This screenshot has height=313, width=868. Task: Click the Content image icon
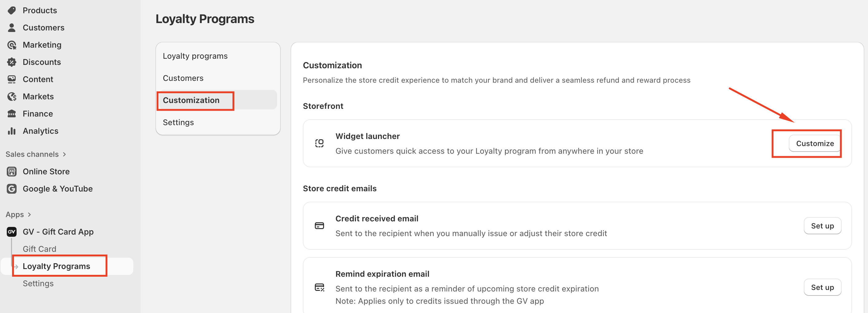pyautogui.click(x=12, y=79)
